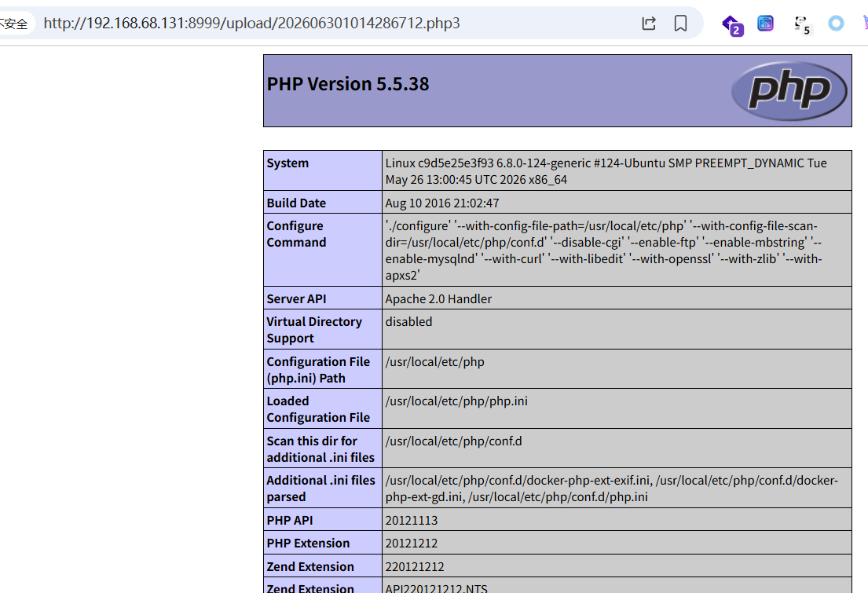Select the 220121212 Zend Extension value
The width and height of the screenshot is (868, 593).
(415, 567)
